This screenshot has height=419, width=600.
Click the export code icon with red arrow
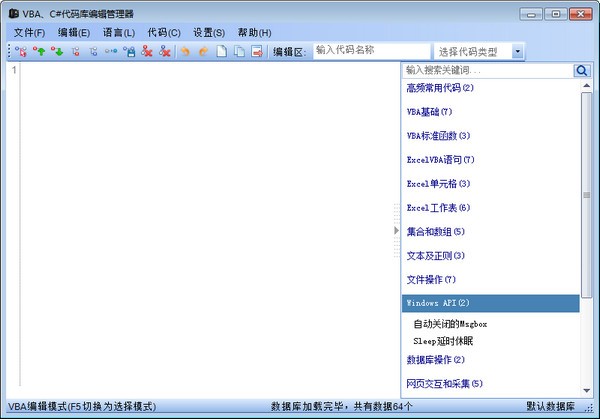pos(257,51)
